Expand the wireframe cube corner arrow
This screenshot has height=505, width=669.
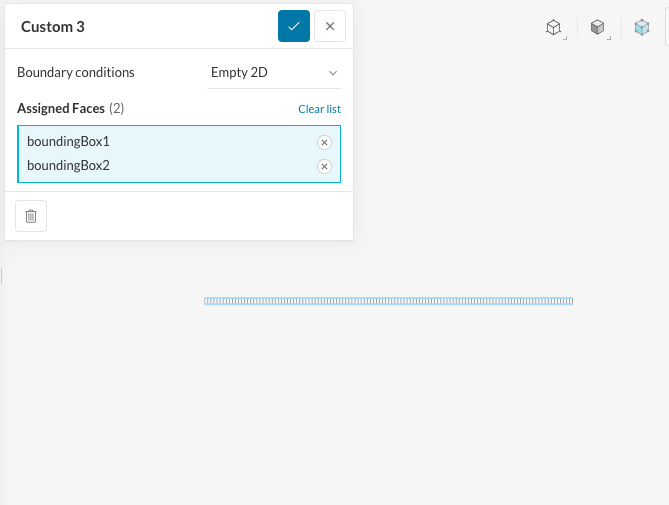pyautogui.click(x=565, y=38)
